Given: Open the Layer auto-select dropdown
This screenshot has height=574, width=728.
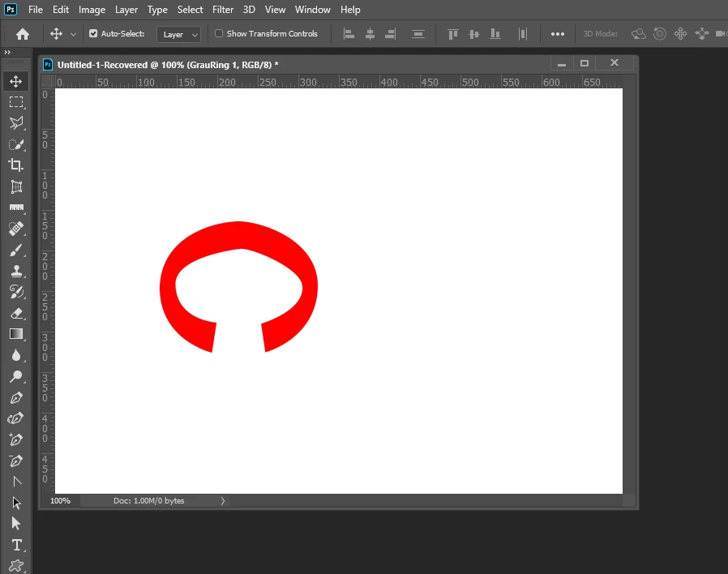Looking at the screenshot, I should 178,34.
